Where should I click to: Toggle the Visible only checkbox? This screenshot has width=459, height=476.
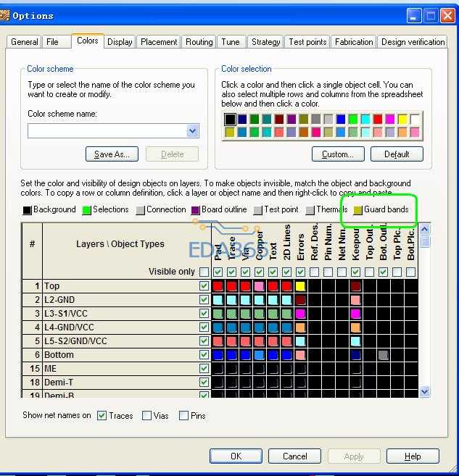coord(204,272)
